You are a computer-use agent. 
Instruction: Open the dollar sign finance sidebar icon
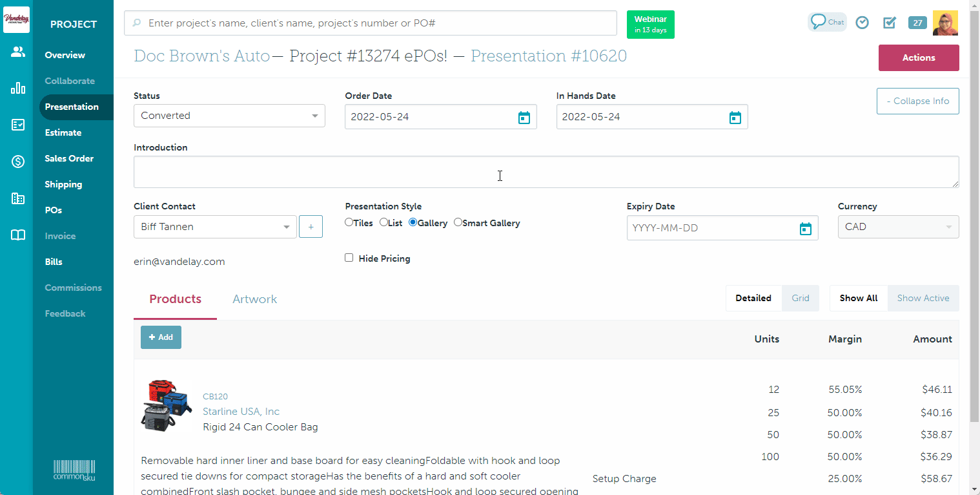tap(18, 162)
